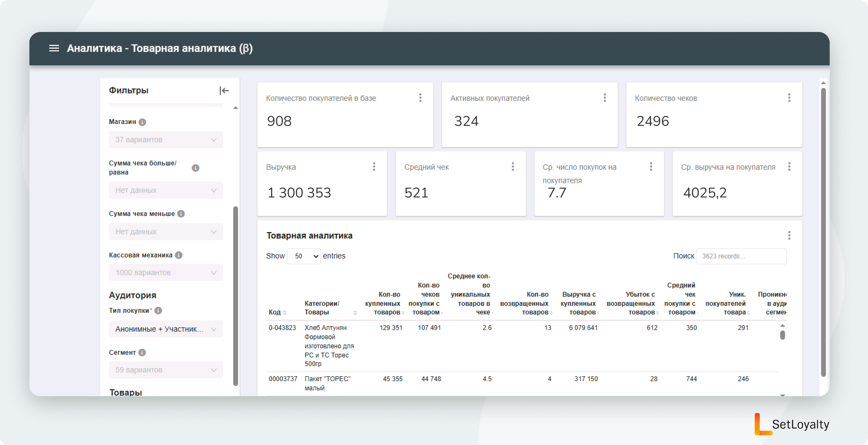This screenshot has height=445, width=868.
Task: Open the three-dot menu on Средний чек card
Action: pos(513,166)
